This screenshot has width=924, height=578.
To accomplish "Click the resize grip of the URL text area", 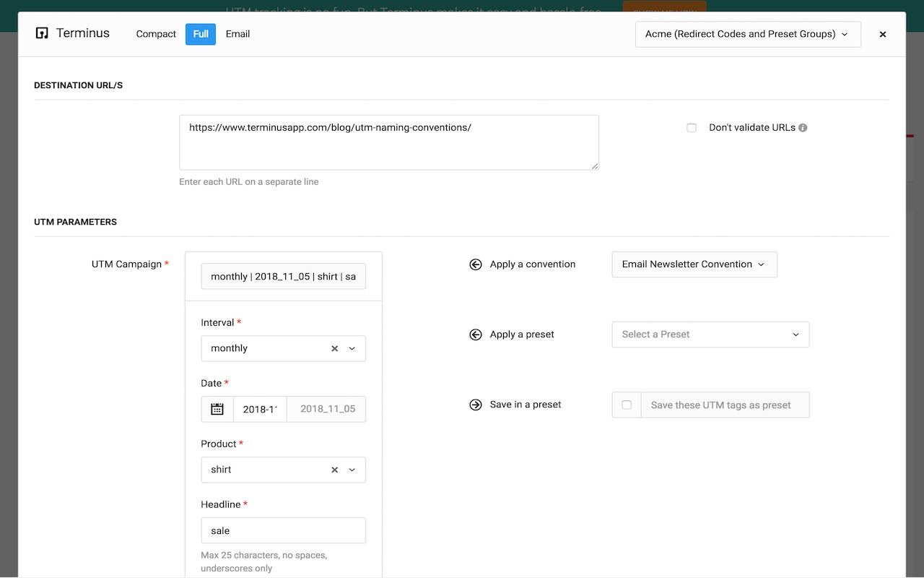I will pyautogui.click(x=595, y=166).
